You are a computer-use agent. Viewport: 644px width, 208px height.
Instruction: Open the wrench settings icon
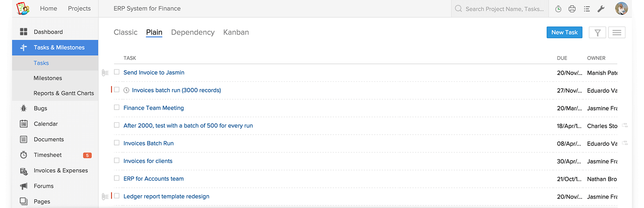[601, 9]
